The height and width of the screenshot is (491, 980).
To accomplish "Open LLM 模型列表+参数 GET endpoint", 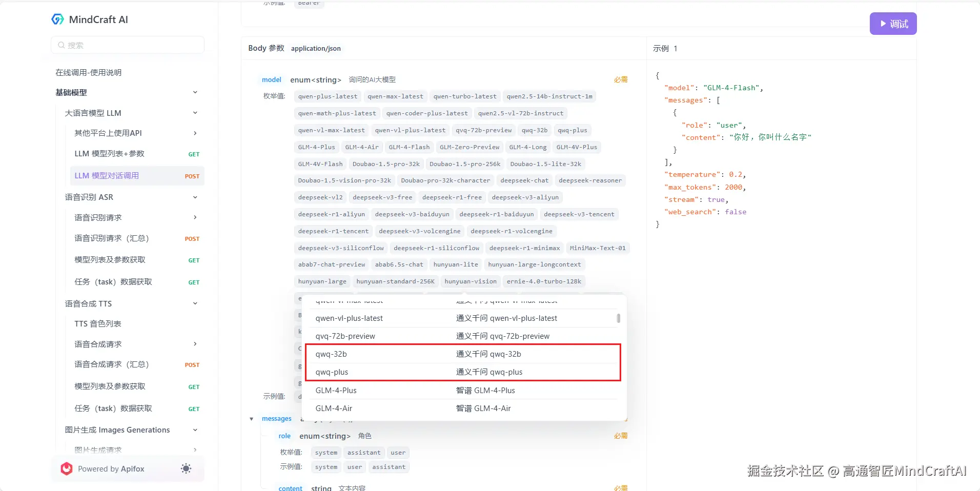I will pos(137,154).
